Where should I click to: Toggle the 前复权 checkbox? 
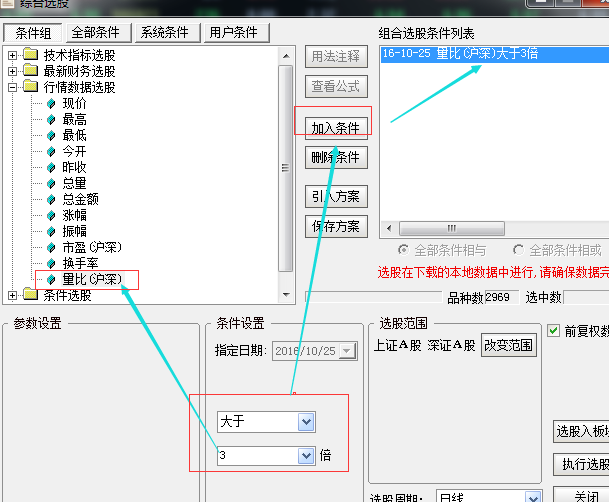tap(553, 331)
